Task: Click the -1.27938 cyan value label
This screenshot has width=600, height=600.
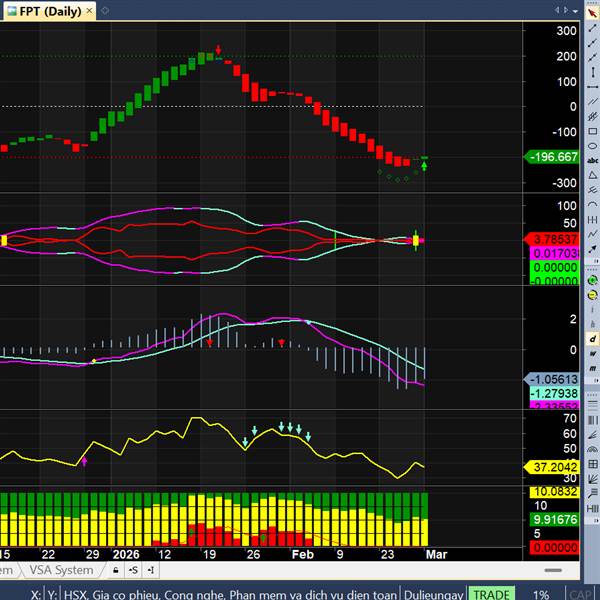Action: (x=554, y=393)
